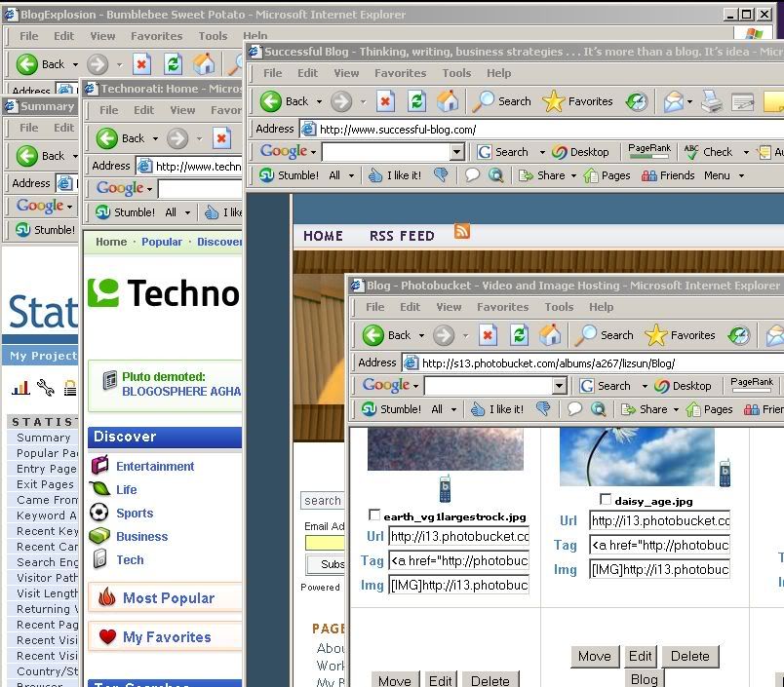Click the Stop icon in the Technorati window
The image size is (784, 687).
click(x=221, y=138)
